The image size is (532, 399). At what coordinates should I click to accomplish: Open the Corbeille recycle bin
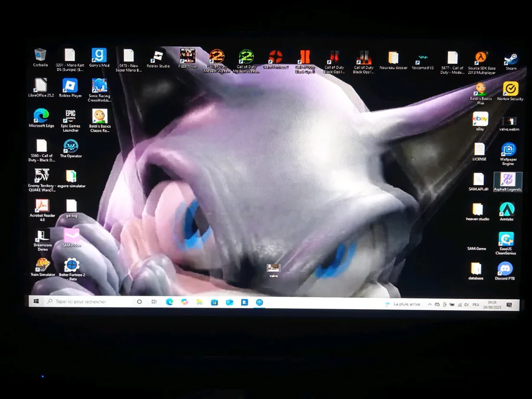pyautogui.click(x=40, y=57)
